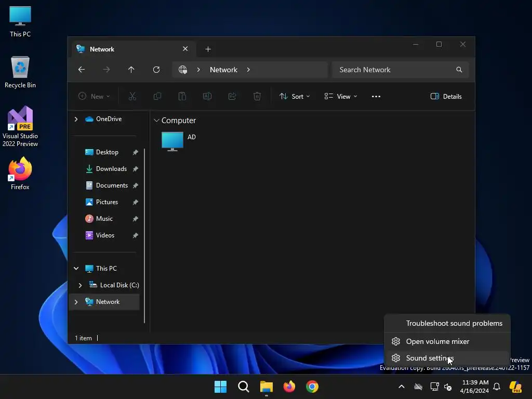Image resolution: width=532 pixels, height=399 pixels.
Task: Click the Share icon in toolbar
Action: tap(232, 96)
